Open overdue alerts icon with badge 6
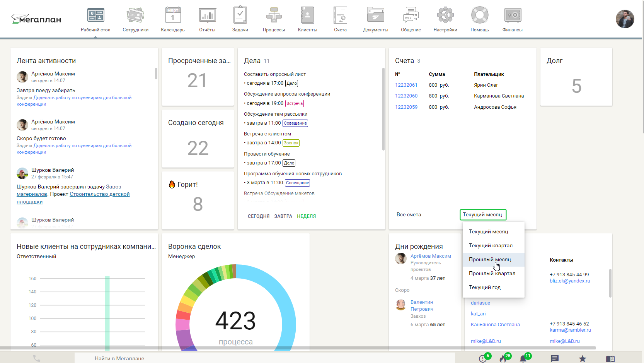Screen dimensions: 644x363 tap(483, 358)
